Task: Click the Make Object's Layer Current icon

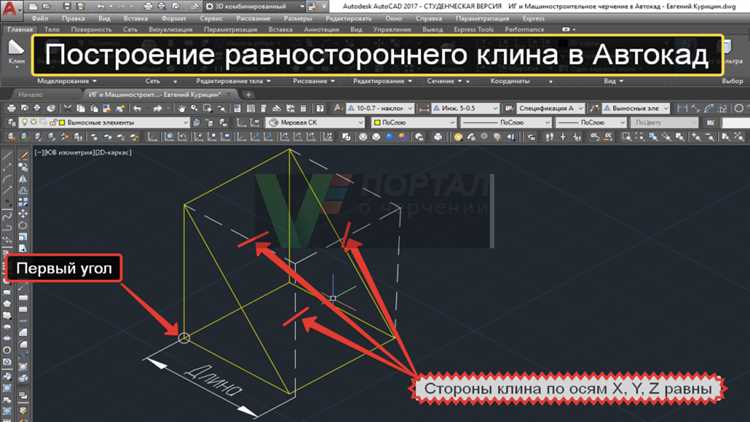Action: point(197,123)
